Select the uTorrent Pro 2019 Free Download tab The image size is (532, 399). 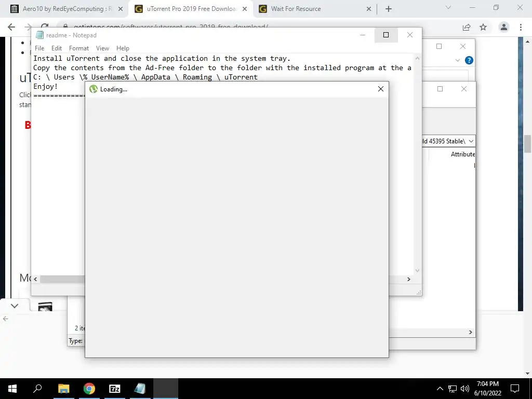click(192, 9)
